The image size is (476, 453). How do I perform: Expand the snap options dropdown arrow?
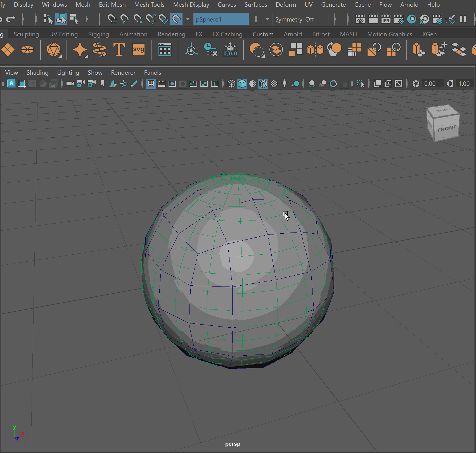[188, 19]
